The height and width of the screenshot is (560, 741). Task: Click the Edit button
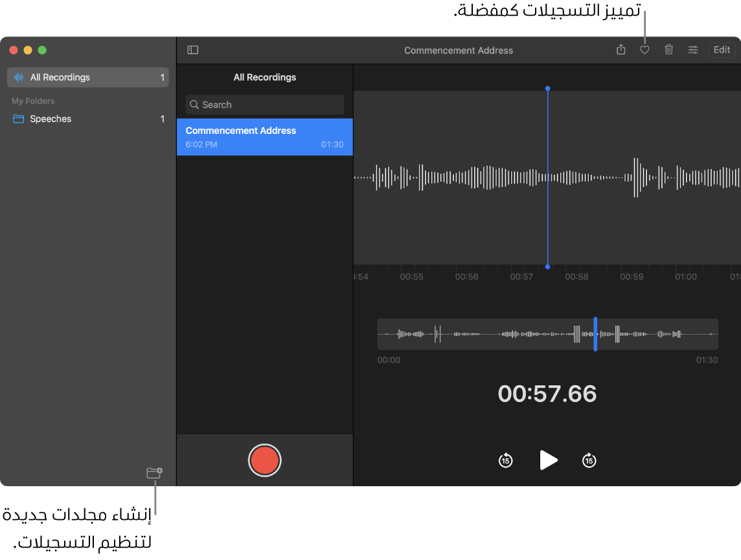click(721, 49)
